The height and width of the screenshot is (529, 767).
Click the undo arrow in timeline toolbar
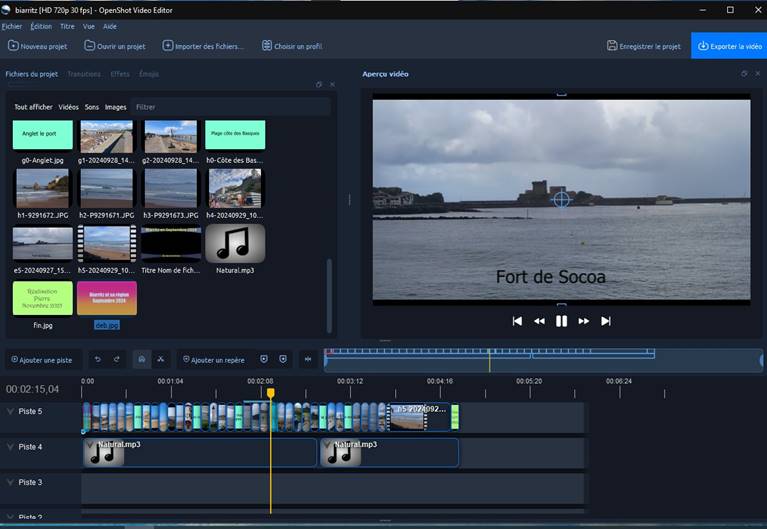(x=98, y=359)
